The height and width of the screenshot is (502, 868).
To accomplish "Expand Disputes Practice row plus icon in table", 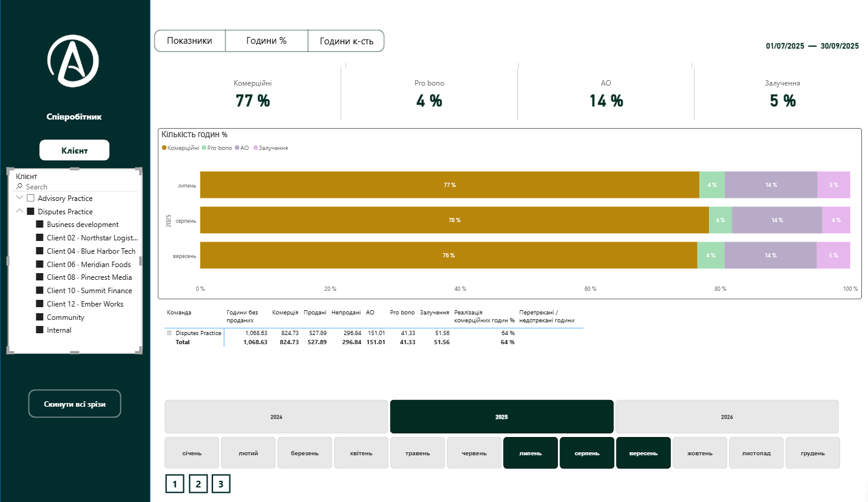I will coord(169,333).
